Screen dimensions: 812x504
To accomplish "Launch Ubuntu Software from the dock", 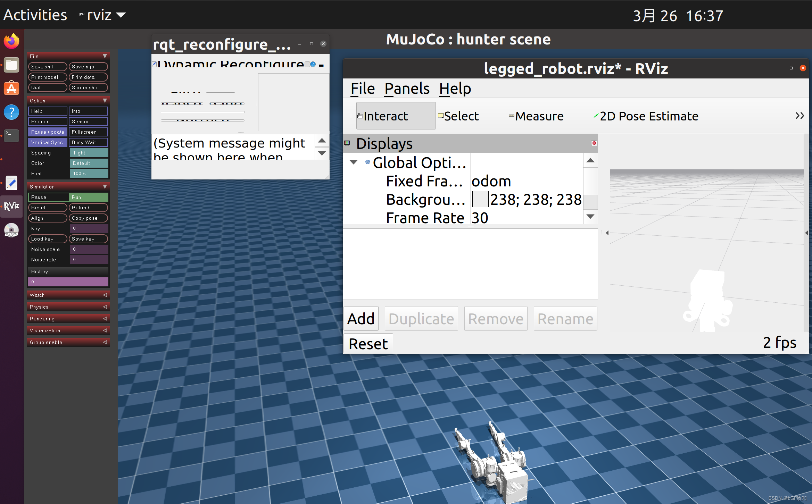I will (11, 88).
